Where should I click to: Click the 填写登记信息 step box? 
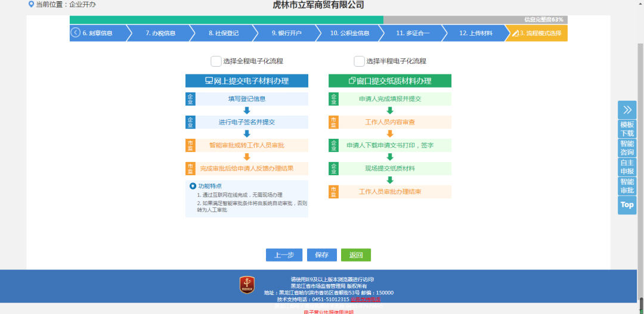247,99
